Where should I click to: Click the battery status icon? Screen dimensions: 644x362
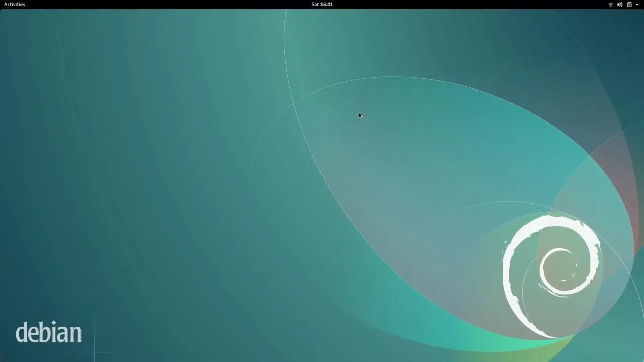tap(629, 5)
